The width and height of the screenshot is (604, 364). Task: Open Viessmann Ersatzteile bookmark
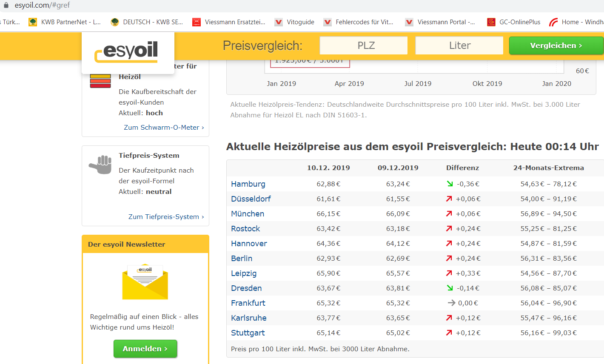tap(229, 22)
